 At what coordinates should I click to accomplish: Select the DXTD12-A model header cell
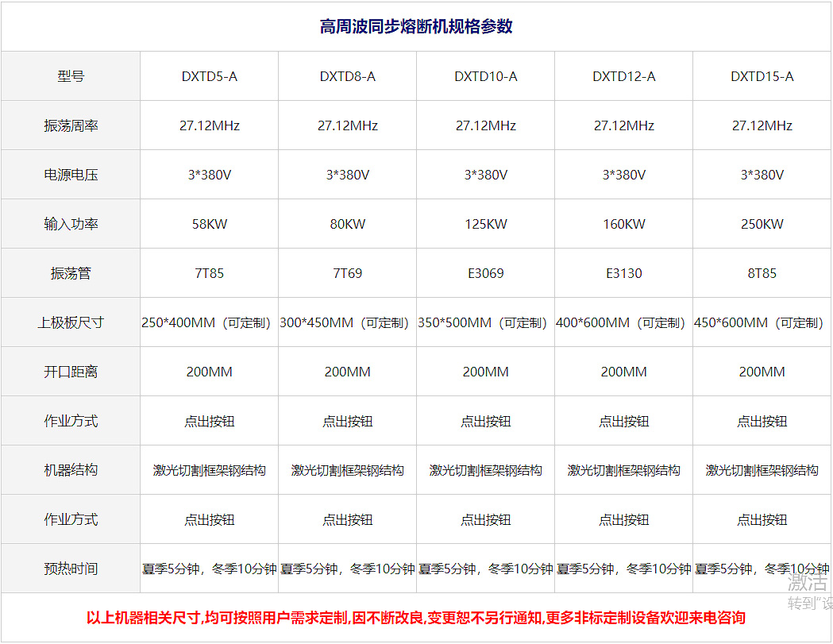pyautogui.click(x=623, y=75)
